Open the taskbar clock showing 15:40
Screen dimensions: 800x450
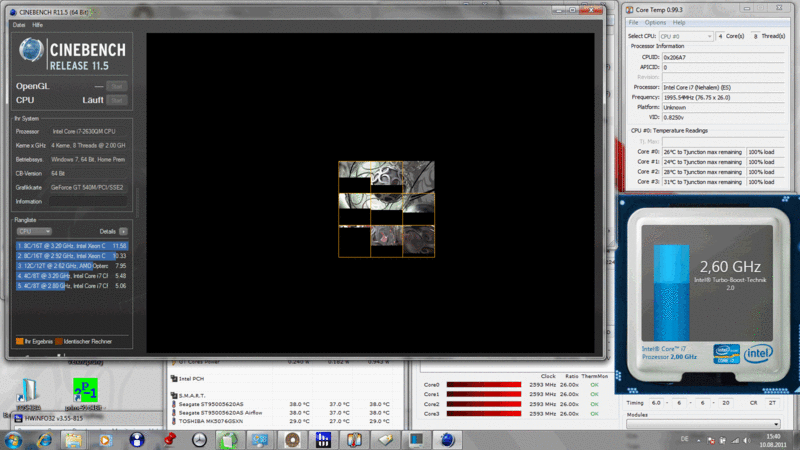pyautogui.click(x=773, y=440)
